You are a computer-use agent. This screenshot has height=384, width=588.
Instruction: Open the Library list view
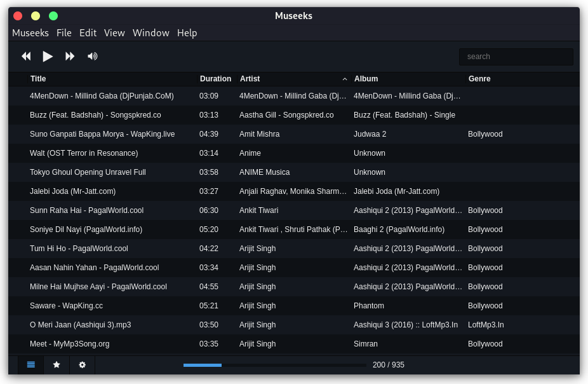30,364
